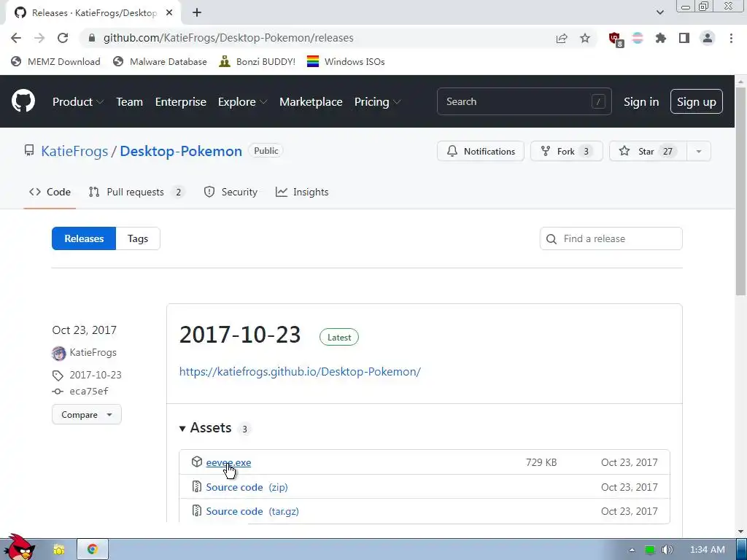The height and width of the screenshot is (560, 747).
Task: Open the Windows ISOs bookmark
Action: tap(346, 61)
